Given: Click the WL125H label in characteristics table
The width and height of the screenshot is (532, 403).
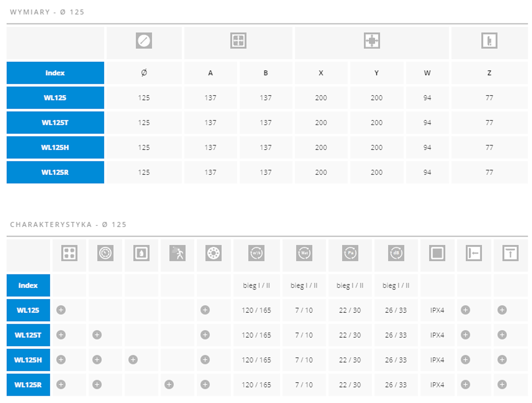Looking at the screenshot, I should click(28, 360).
